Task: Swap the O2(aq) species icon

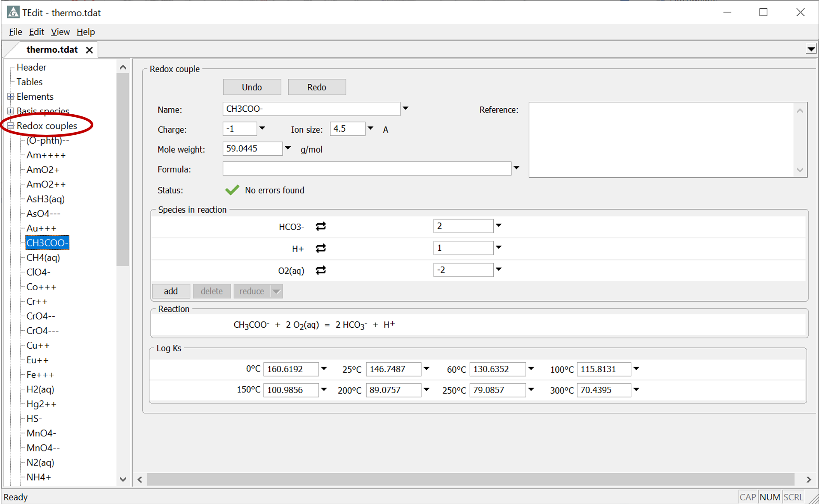Action: 321,270
